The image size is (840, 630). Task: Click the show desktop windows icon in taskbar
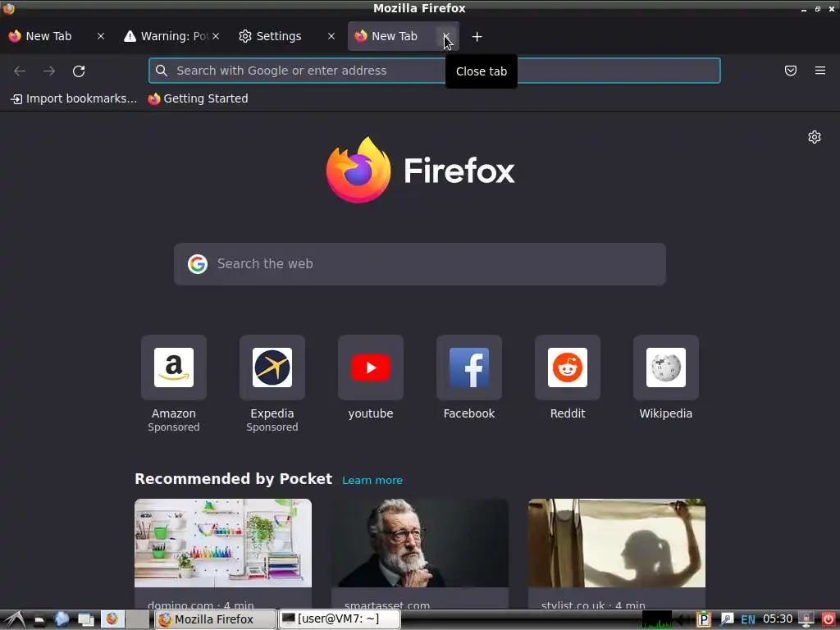tap(86, 619)
